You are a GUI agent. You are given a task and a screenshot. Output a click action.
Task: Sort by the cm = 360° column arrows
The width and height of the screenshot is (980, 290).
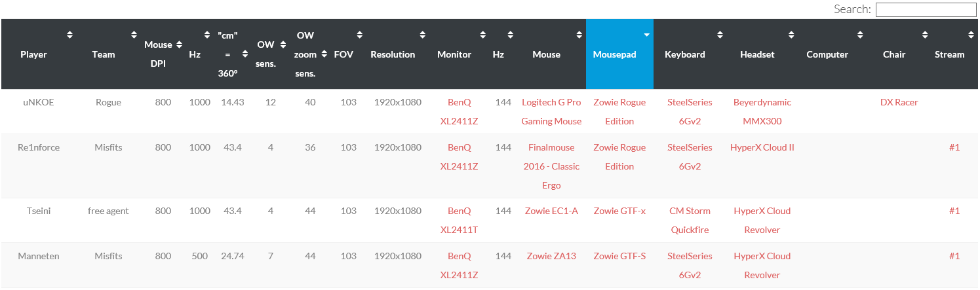tap(245, 54)
